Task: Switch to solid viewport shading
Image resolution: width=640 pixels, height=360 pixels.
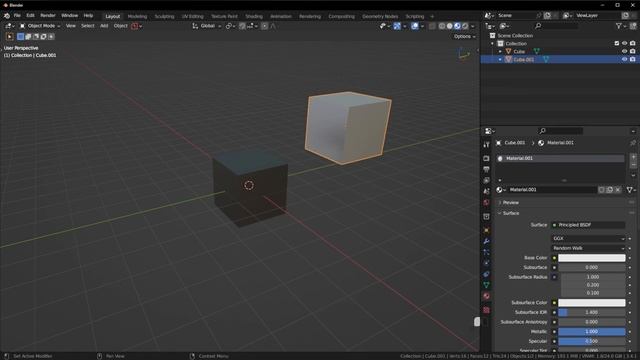Action: click(450, 26)
